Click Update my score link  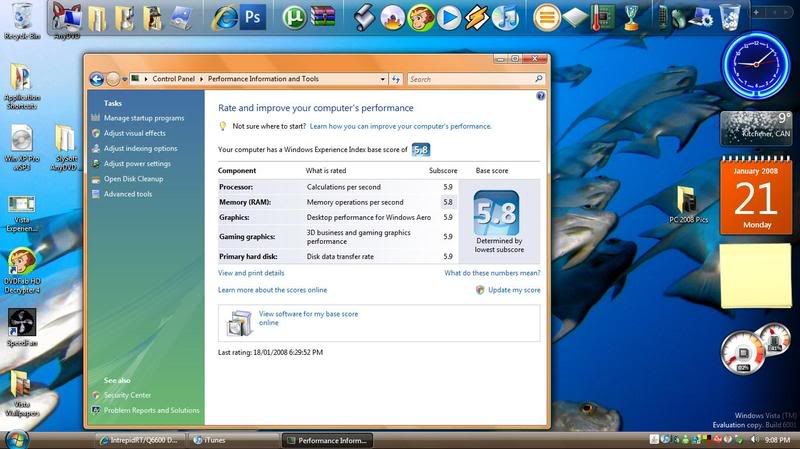514,290
